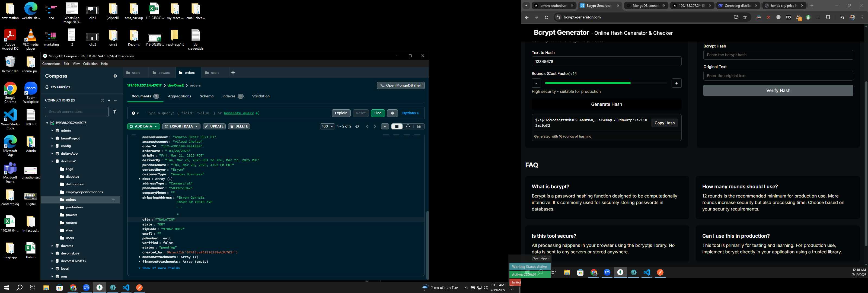The image size is (868, 293).
Task: Expand the admin database node
Action: (52, 130)
